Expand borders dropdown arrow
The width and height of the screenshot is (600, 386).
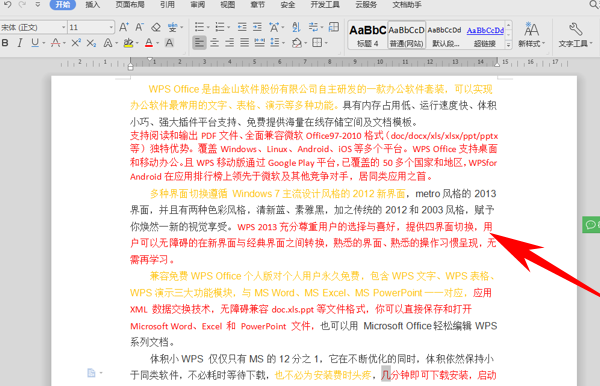(326, 43)
